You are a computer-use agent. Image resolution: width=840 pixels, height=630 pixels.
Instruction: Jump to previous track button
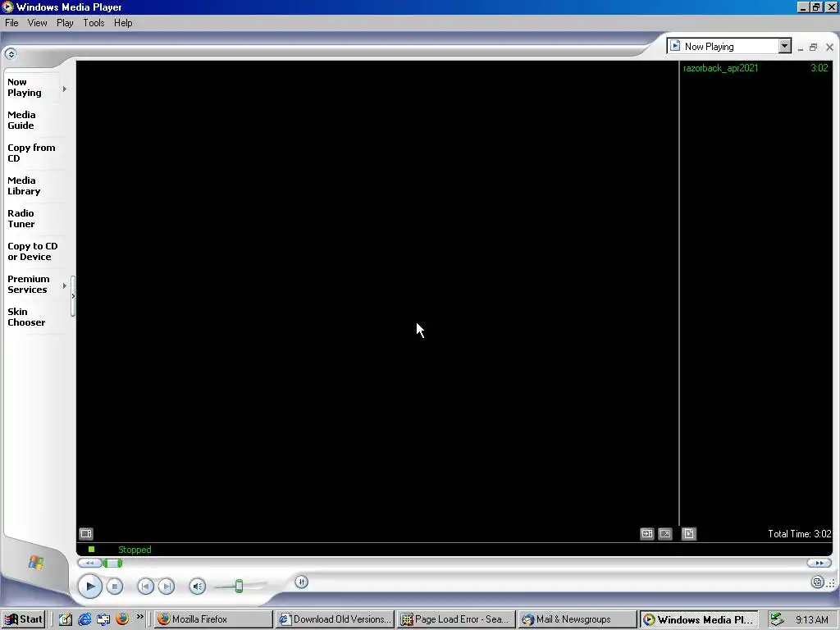point(145,587)
